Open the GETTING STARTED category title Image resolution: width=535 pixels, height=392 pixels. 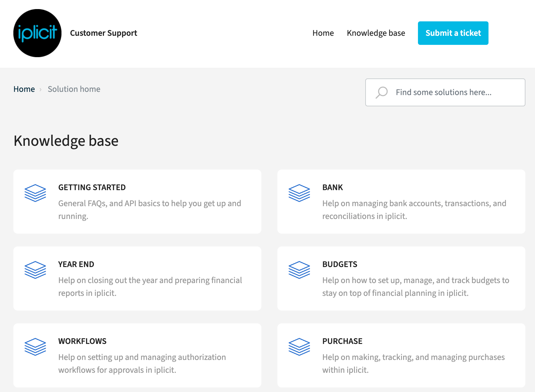(x=92, y=187)
